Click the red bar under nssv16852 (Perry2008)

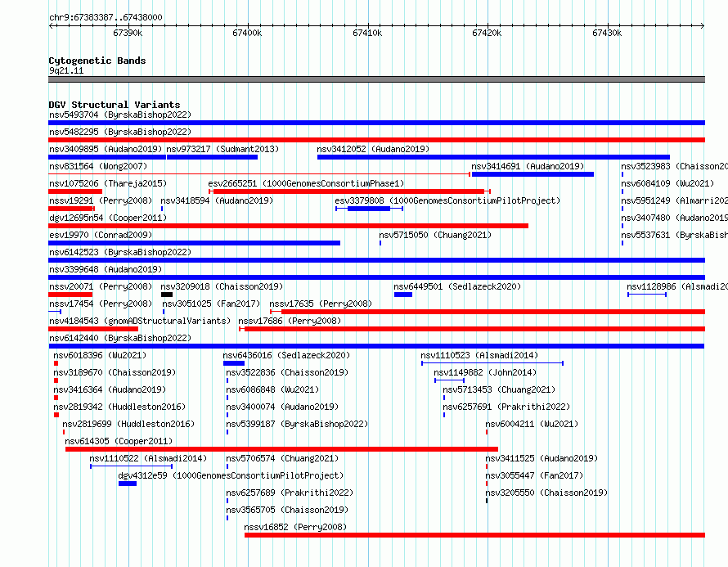[474, 535]
